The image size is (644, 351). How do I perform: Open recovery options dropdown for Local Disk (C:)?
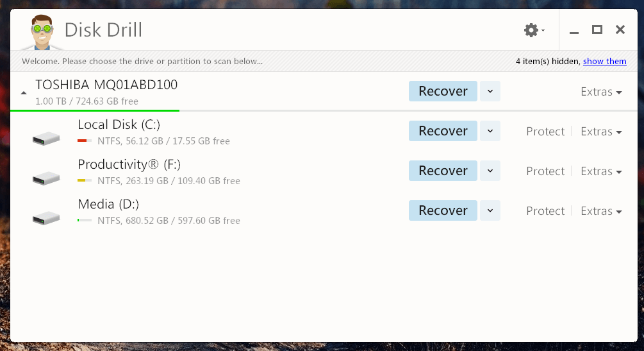pyautogui.click(x=490, y=131)
